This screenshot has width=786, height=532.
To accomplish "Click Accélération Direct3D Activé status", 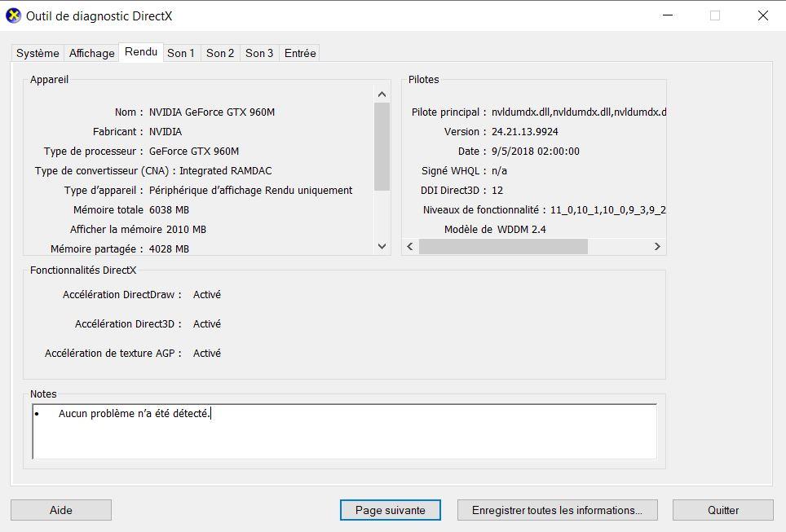I will (x=207, y=324).
